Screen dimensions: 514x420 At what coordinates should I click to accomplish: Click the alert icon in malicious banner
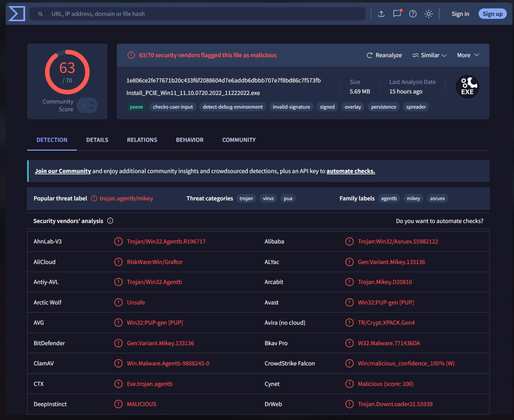tap(131, 55)
